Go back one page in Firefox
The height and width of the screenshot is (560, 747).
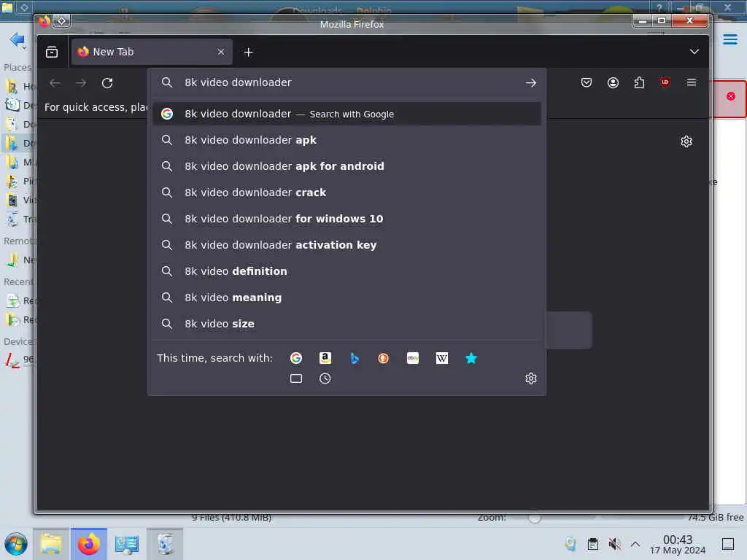click(55, 83)
